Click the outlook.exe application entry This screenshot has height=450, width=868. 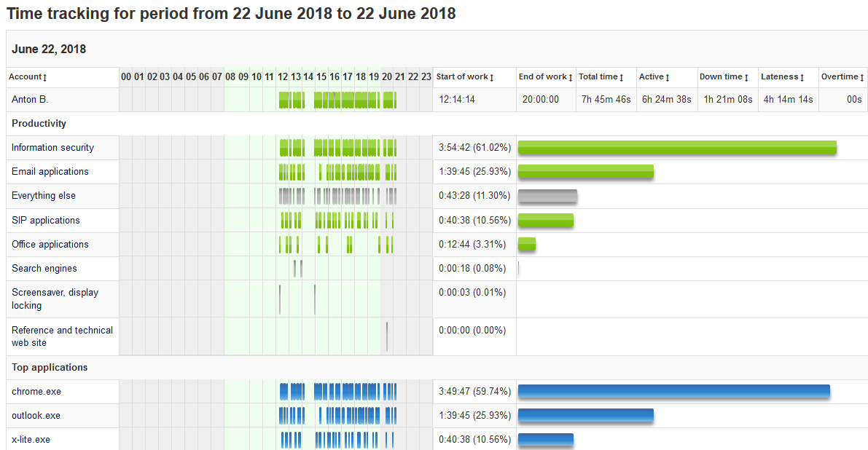[x=36, y=416]
